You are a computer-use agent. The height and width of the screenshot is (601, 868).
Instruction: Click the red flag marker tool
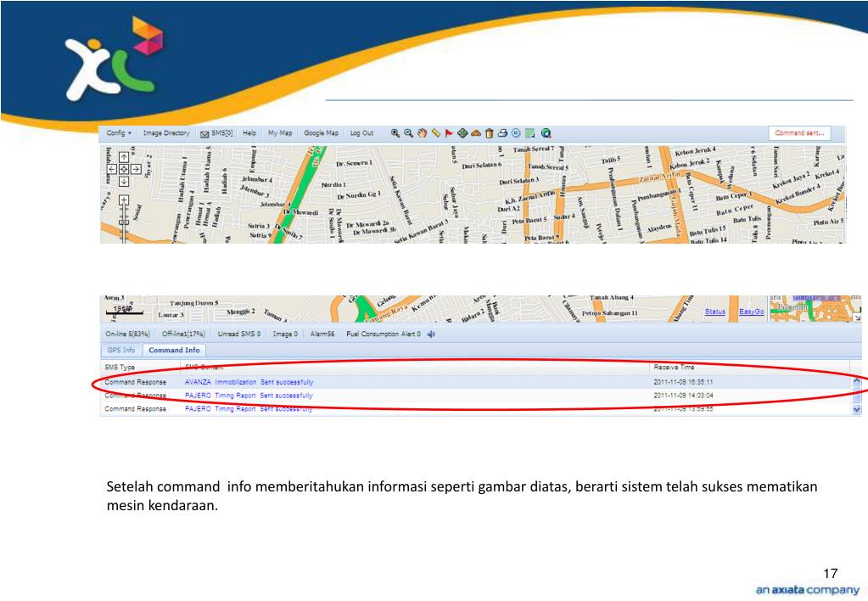[x=449, y=133]
